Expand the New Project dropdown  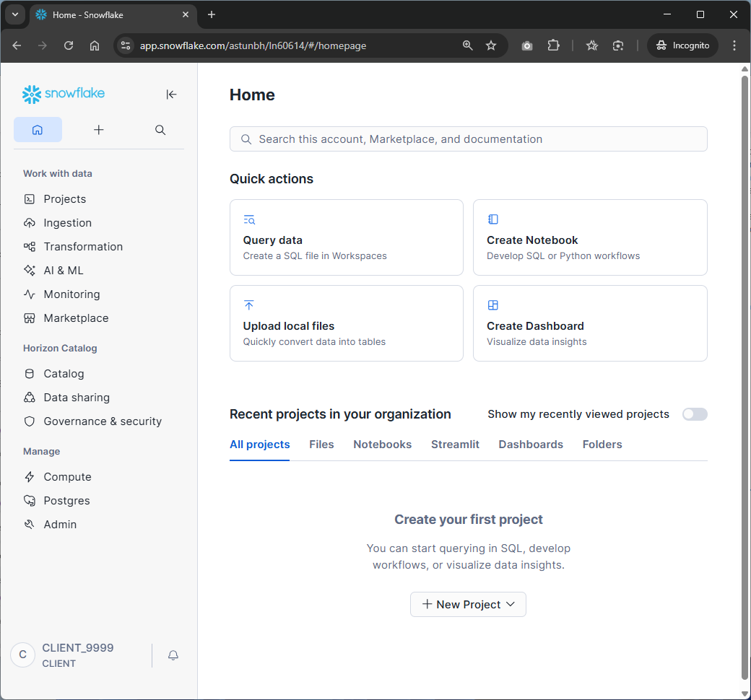[468, 605]
